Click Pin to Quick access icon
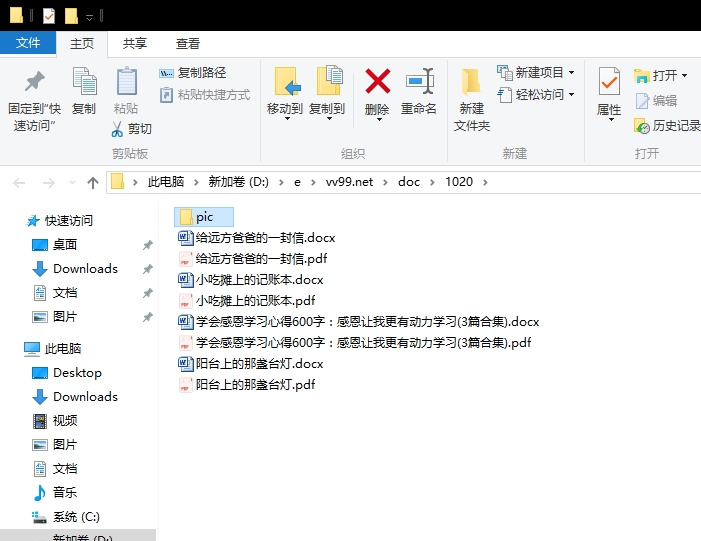The width and height of the screenshot is (701, 541). [x=34, y=81]
